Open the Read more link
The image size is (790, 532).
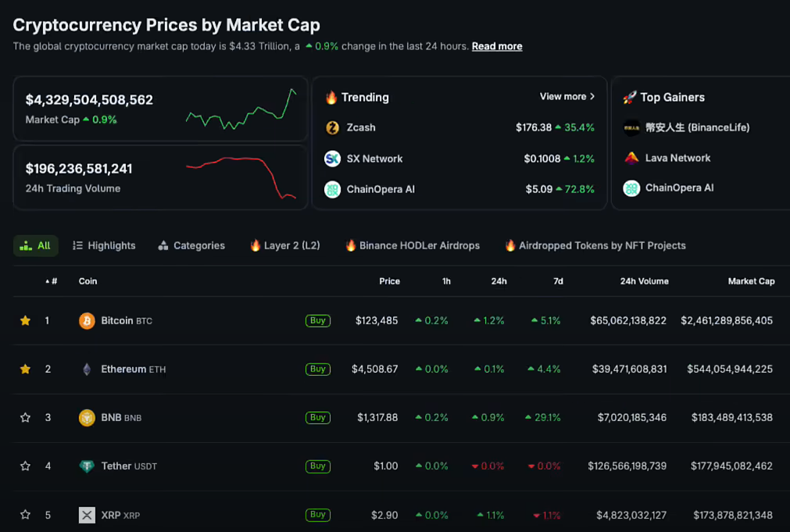click(497, 46)
